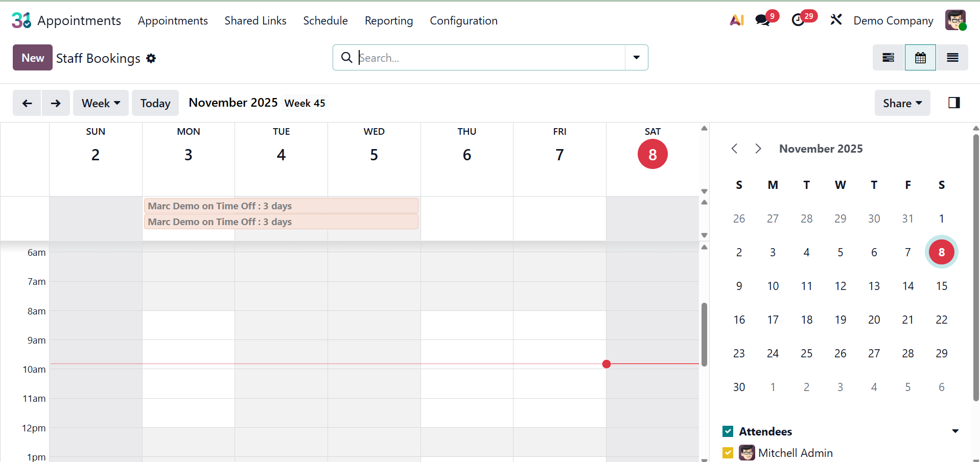Viewport: 980px width, 462px height.
Task: Open the activities clock icon
Action: pyautogui.click(x=798, y=20)
